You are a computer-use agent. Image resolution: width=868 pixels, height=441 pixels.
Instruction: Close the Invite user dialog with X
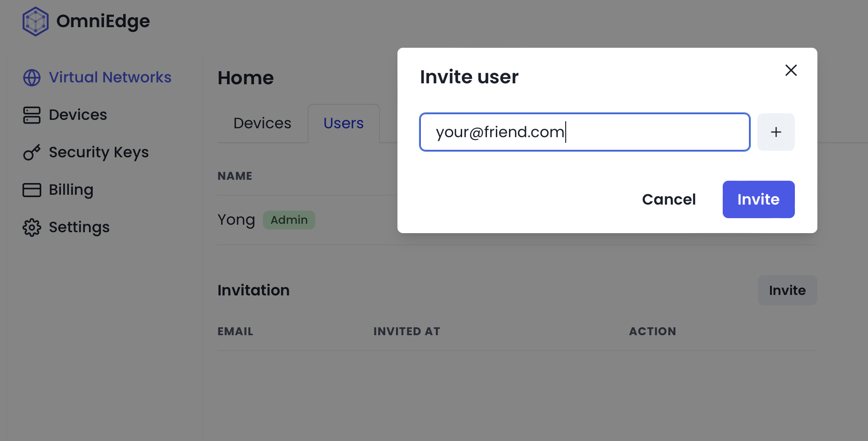click(791, 70)
